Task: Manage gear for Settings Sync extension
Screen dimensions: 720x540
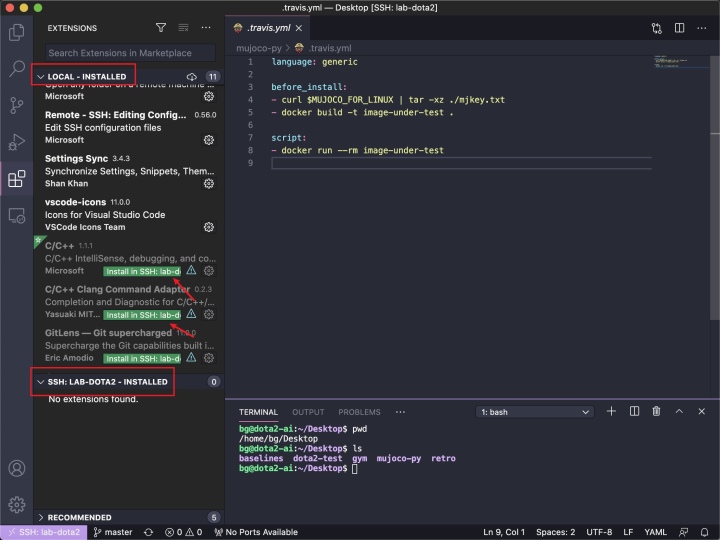Action: pyautogui.click(x=208, y=183)
